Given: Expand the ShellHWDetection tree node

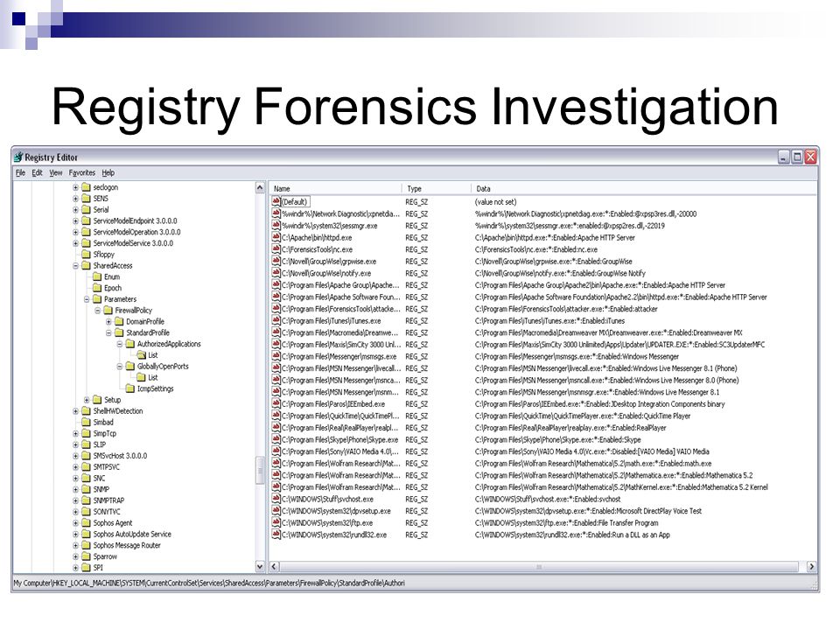Looking at the screenshot, I should click(75, 411).
